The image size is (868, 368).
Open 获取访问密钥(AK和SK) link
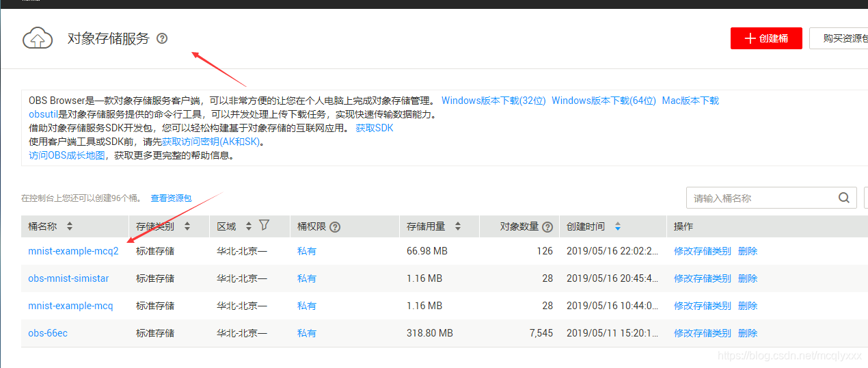click(x=211, y=142)
